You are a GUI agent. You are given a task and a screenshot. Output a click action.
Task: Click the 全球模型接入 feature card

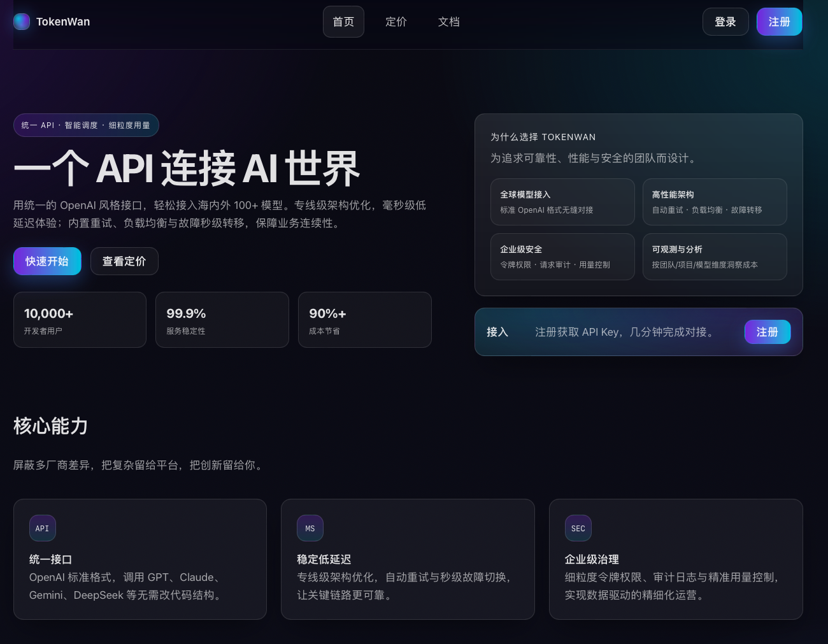(562, 202)
